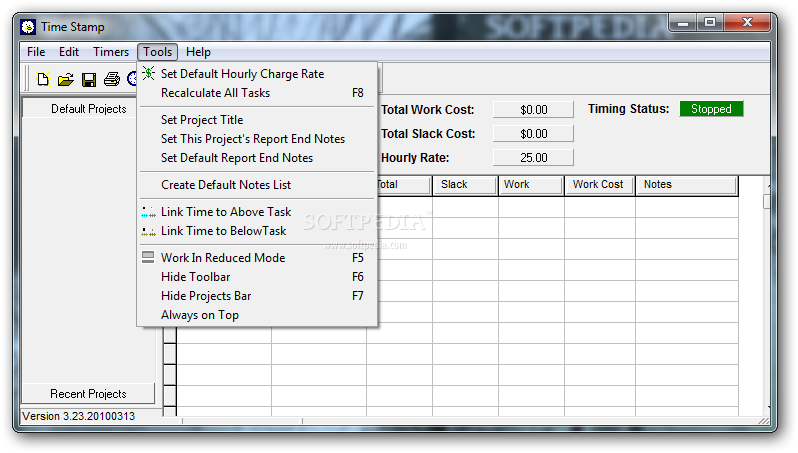Click the Print toolbar icon

(x=112, y=79)
